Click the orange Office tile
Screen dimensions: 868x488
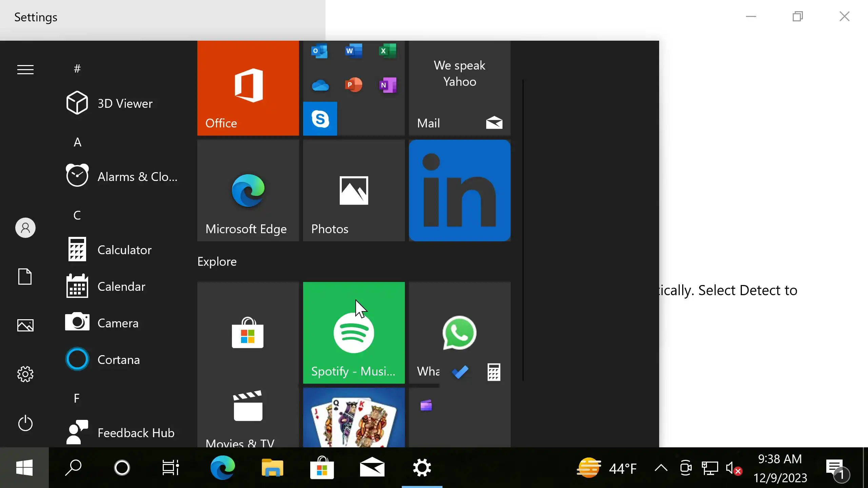pos(248,88)
